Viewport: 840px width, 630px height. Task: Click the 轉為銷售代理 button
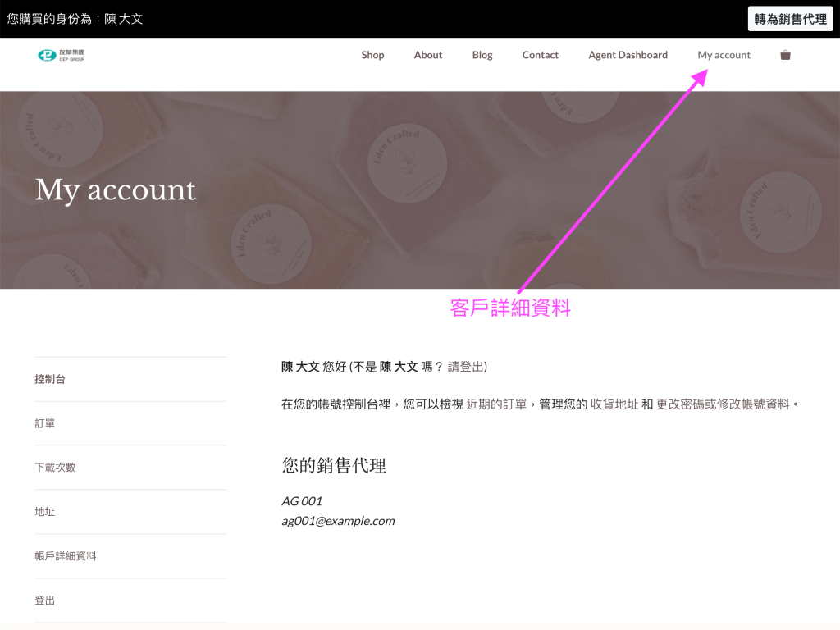pyautogui.click(x=790, y=19)
